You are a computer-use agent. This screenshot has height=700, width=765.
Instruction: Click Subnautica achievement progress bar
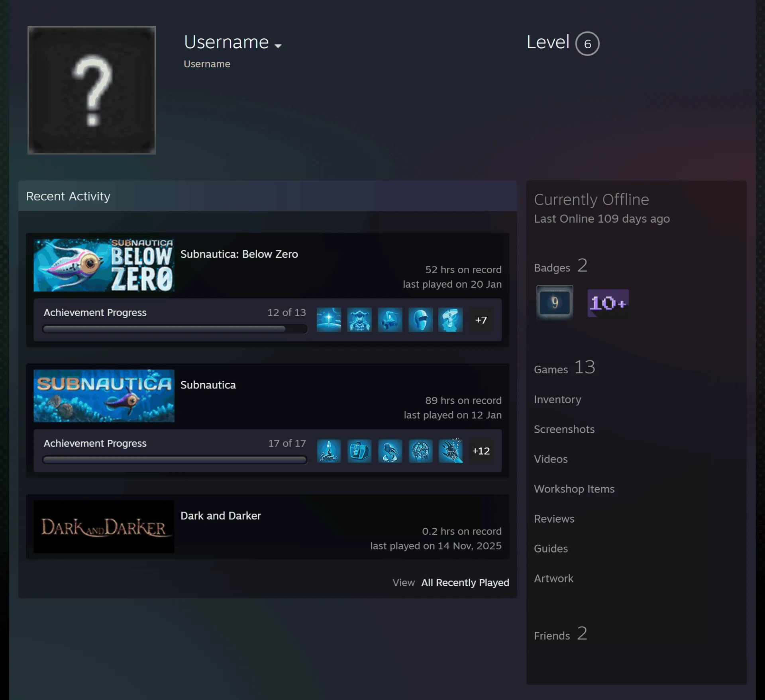click(175, 460)
